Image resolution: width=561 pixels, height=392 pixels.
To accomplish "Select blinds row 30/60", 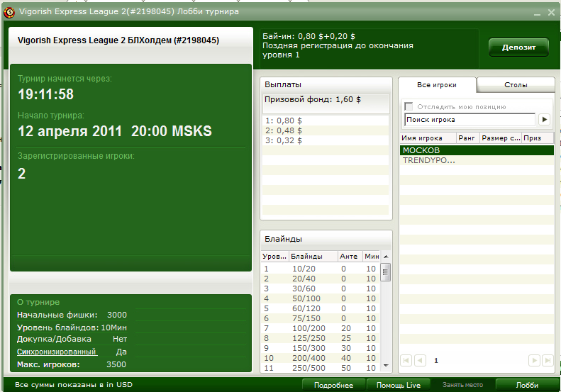I will 321,289.
